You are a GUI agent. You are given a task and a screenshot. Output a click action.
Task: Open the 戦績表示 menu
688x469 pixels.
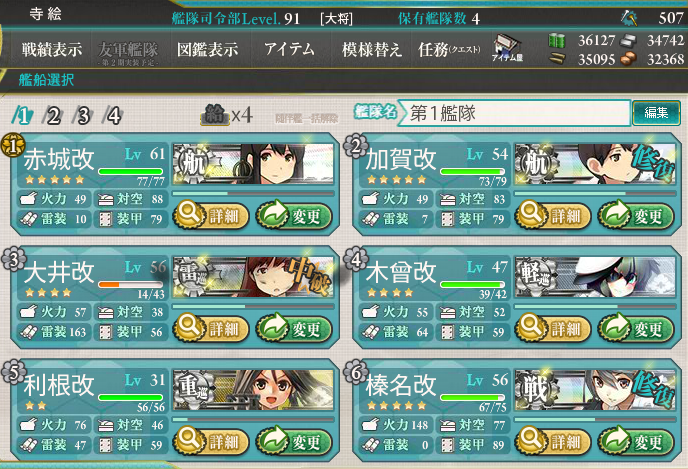tap(52, 49)
